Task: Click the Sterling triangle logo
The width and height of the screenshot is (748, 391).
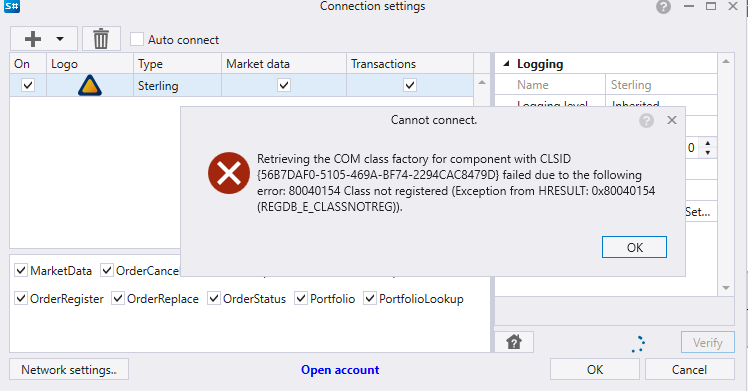Action: [x=90, y=86]
